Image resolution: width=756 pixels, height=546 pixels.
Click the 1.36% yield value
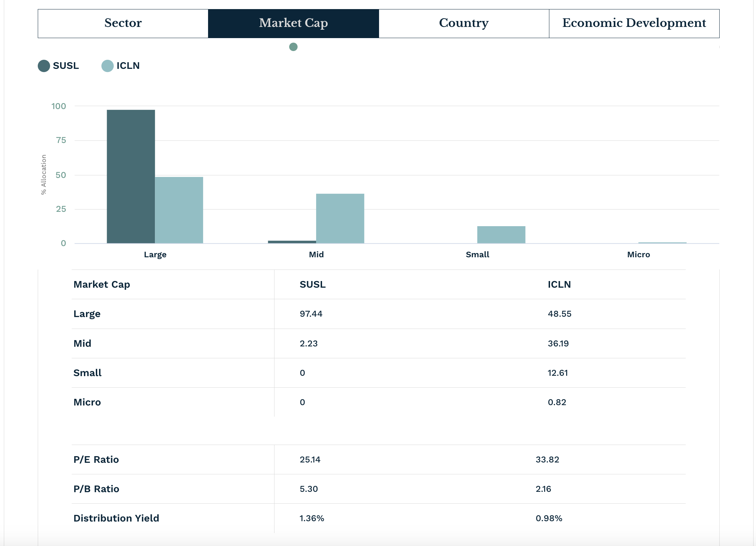312,518
